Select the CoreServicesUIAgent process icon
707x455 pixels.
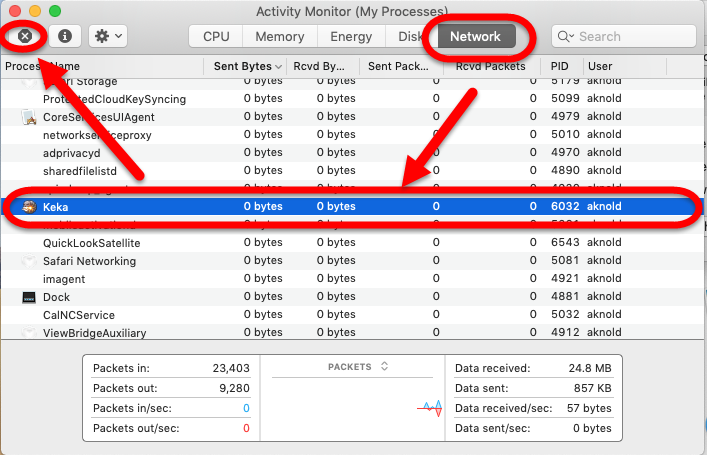(29, 117)
